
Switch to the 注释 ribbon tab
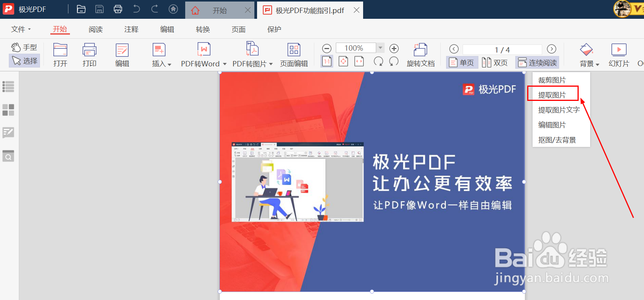pyautogui.click(x=131, y=29)
